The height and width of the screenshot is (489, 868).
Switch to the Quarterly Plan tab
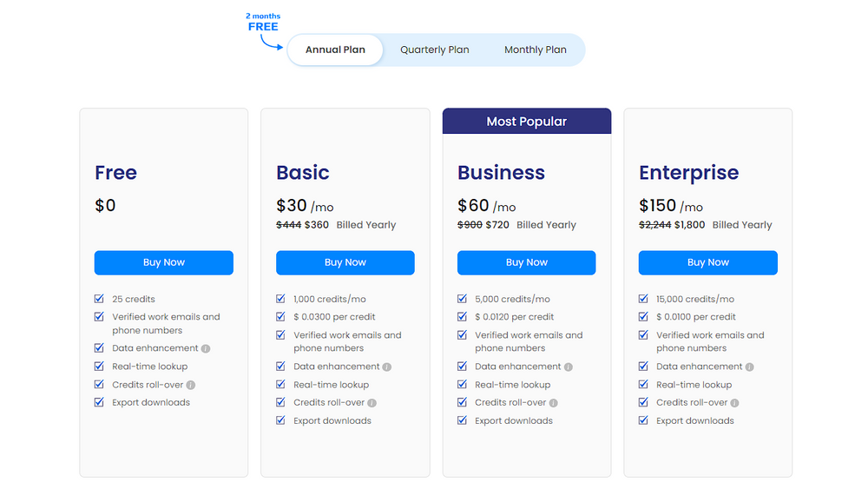(435, 50)
